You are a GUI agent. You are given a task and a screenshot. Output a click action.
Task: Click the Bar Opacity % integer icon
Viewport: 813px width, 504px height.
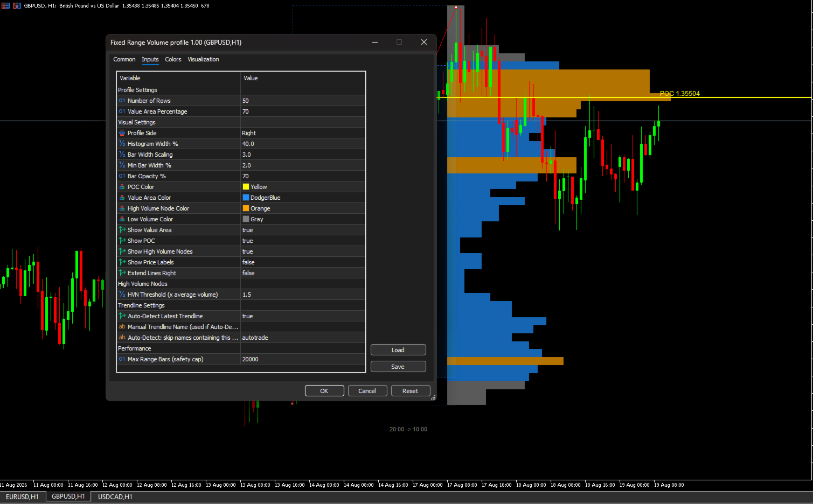point(122,176)
